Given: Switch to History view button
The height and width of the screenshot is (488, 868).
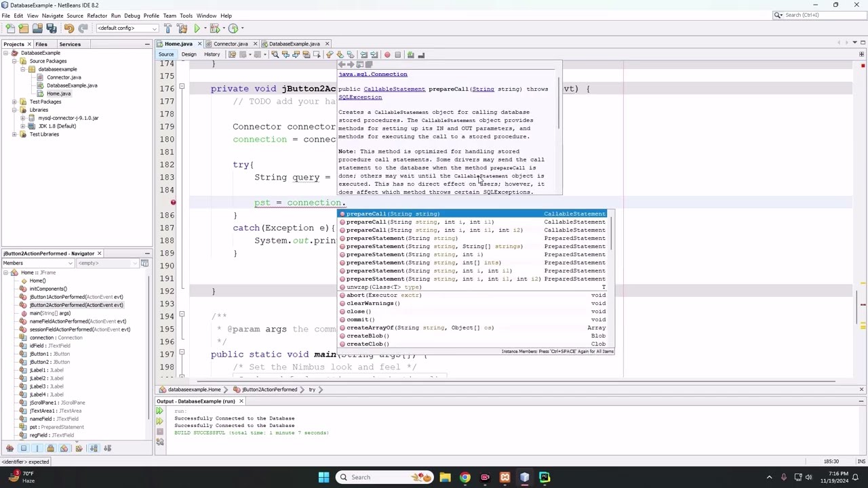Looking at the screenshot, I should coord(212,55).
